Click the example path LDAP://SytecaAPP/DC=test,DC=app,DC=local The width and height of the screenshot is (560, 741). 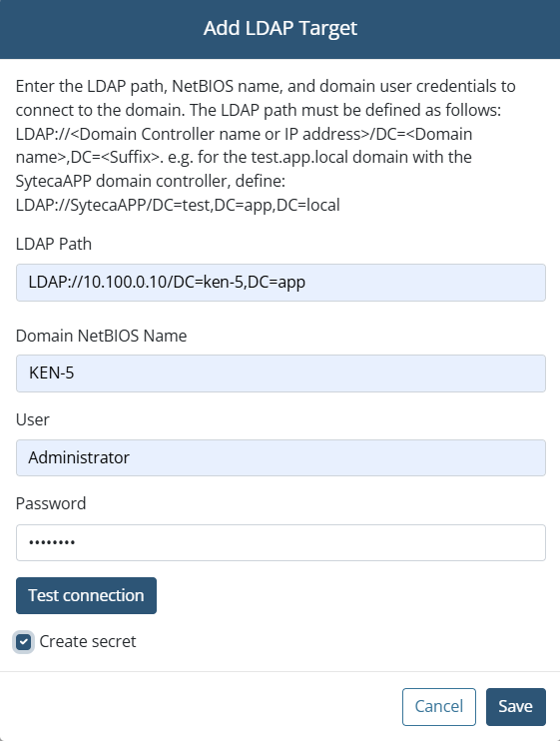178,205
